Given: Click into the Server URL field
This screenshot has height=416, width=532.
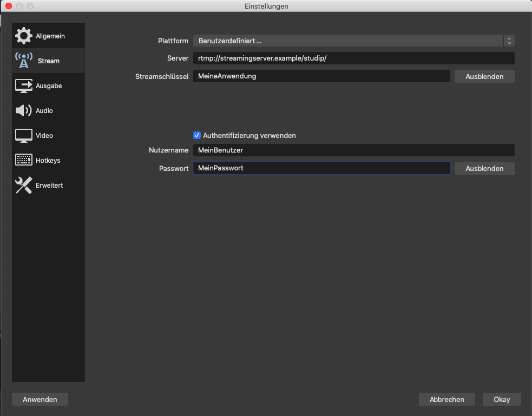Looking at the screenshot, I should coord(353,58).
